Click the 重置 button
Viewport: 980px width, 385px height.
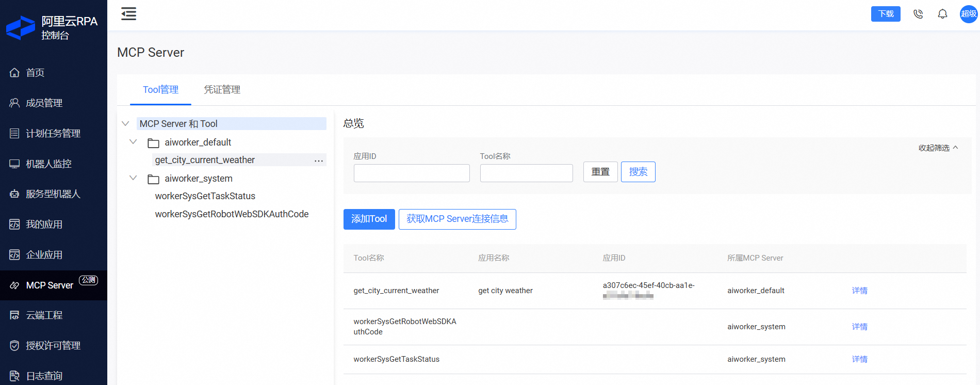click(x=600, y=172)
